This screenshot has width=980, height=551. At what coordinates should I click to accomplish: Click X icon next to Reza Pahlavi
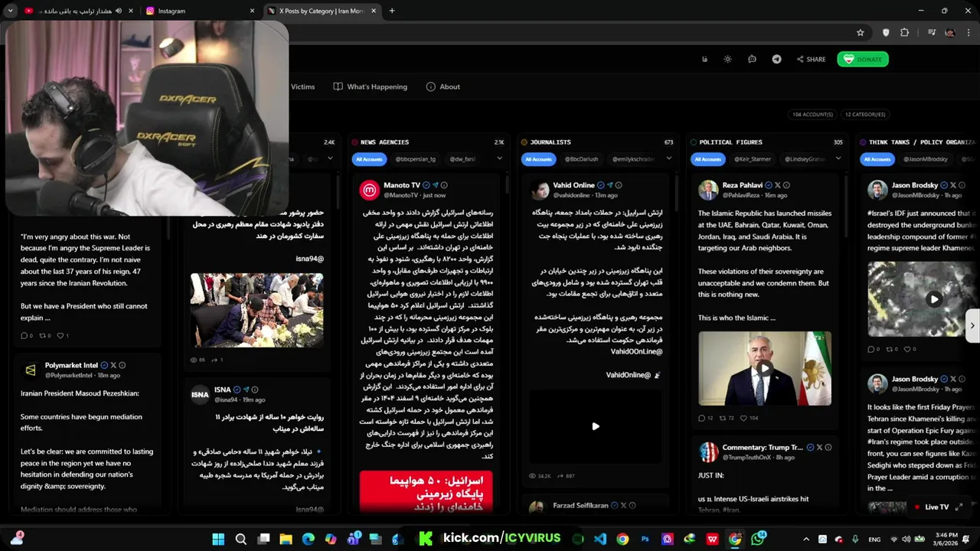[777, 185]
